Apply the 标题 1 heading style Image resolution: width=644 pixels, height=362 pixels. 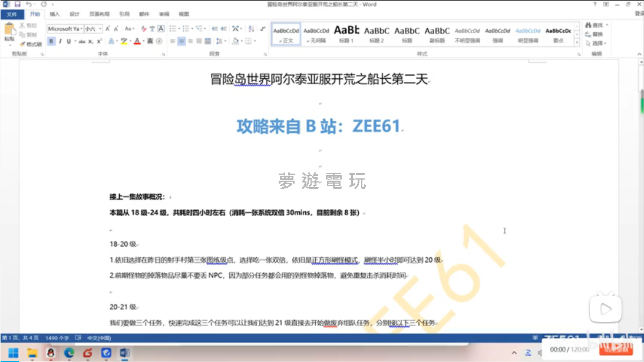[x=346, y=33]
